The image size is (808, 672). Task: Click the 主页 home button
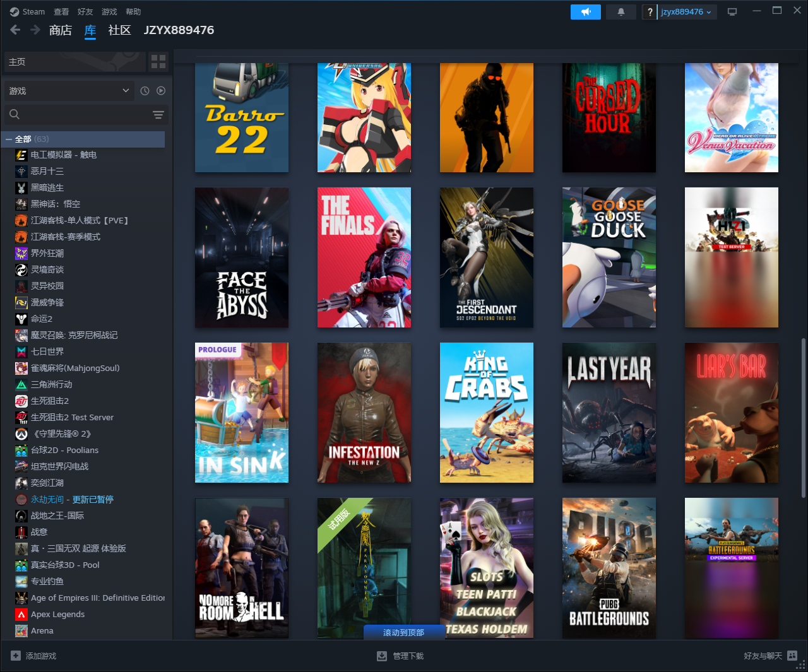coord(74,61)
